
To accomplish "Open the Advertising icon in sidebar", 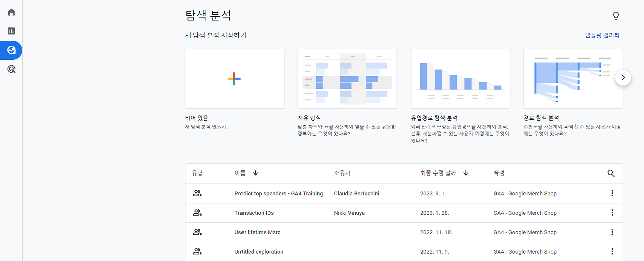I will point(11,69).
